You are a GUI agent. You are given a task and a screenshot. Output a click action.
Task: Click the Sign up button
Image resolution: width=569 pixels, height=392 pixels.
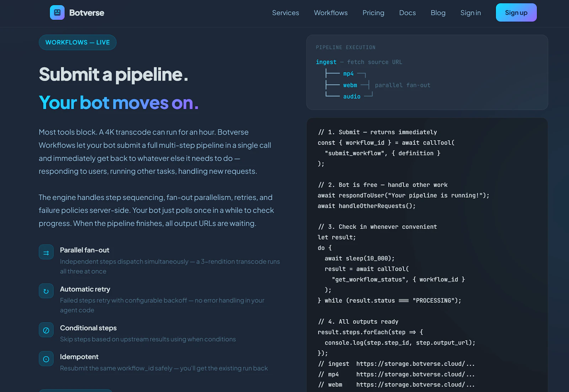[516, 12]
